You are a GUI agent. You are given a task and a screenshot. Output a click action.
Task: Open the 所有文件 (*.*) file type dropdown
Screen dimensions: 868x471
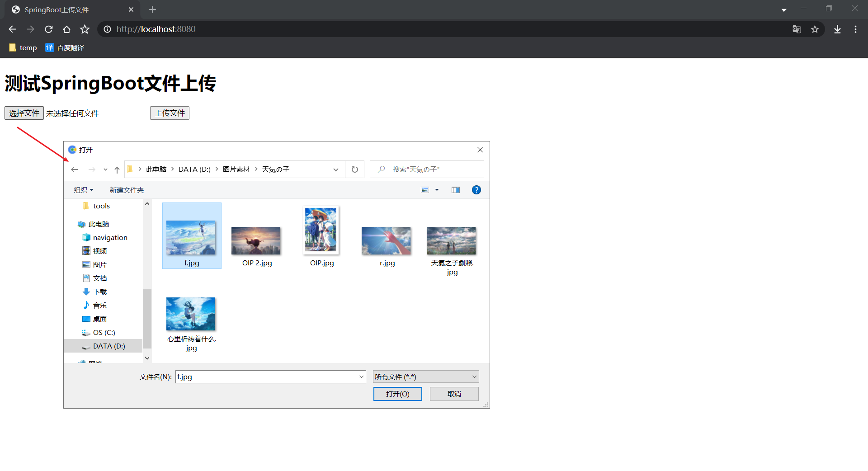426,377
